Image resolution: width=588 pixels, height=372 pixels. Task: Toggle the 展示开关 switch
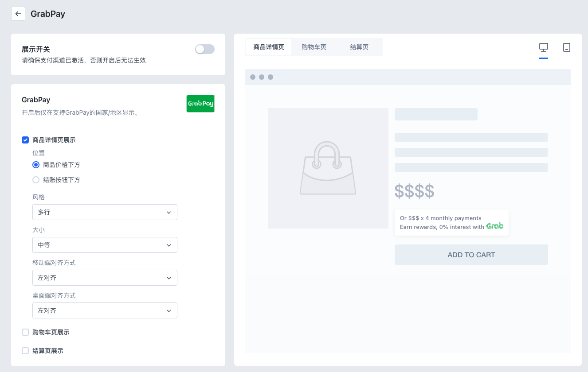pyautogui.click(x=205, y=49)
